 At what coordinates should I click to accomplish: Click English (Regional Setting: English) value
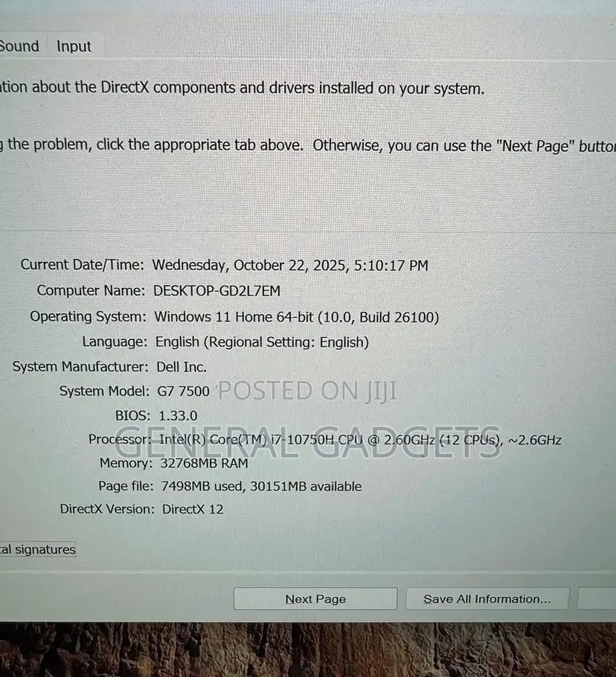tap(262, 342)
